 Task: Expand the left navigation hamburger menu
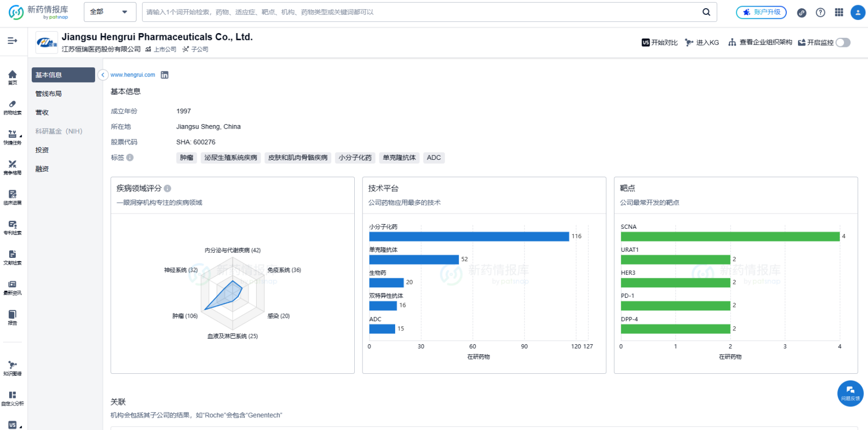click(12, 40)
